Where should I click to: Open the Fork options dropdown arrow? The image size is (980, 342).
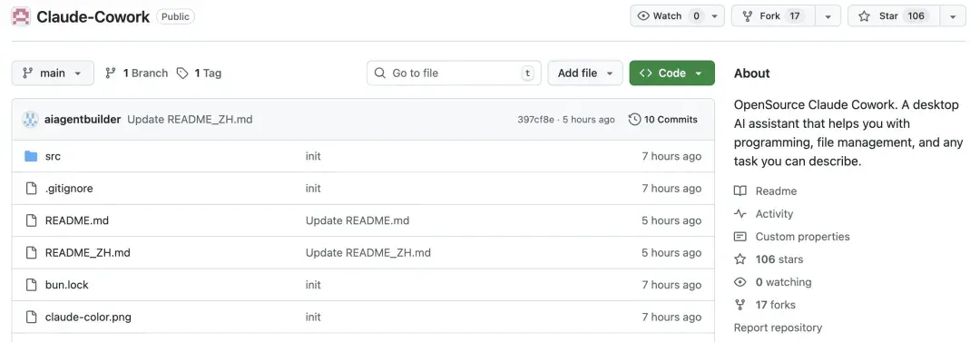click(x=828, y=16)
